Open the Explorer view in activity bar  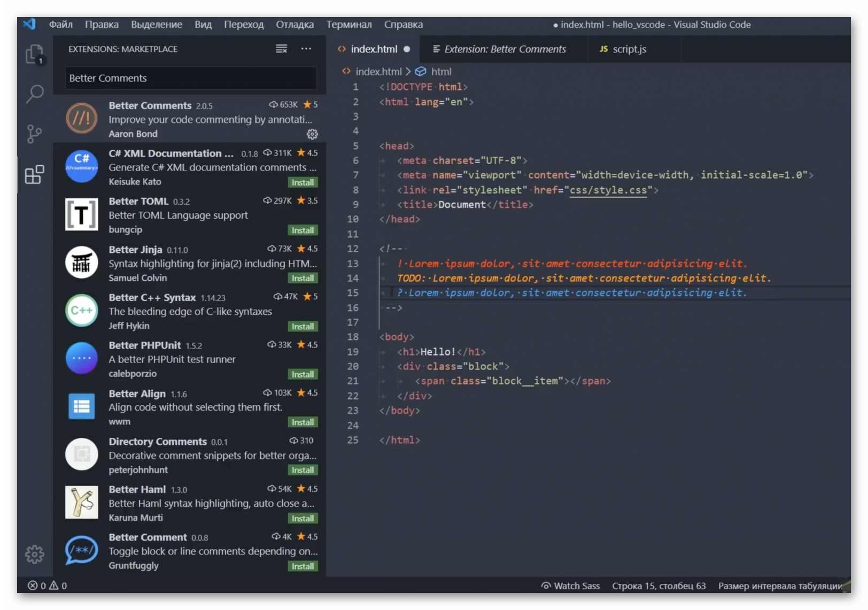[x=35, y=54]
